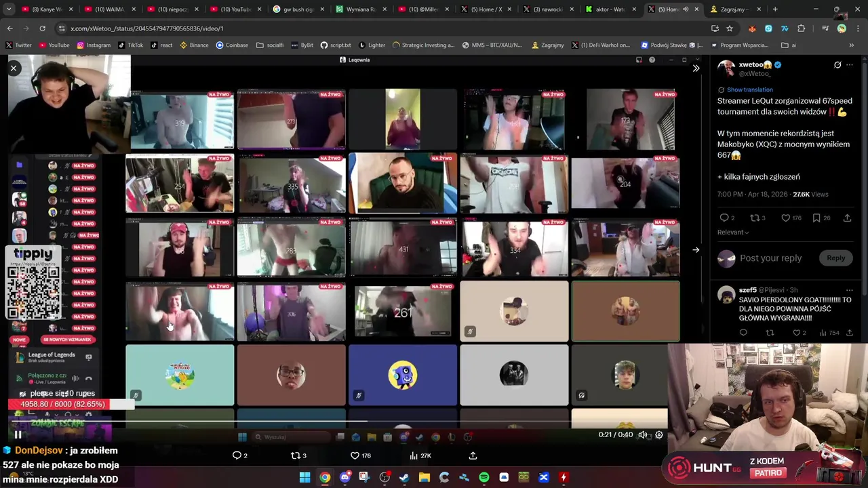Image resolution: width=868 pixels, height=488 pixels.
Task: Share the post from video bar
Action: click(473, 455)
